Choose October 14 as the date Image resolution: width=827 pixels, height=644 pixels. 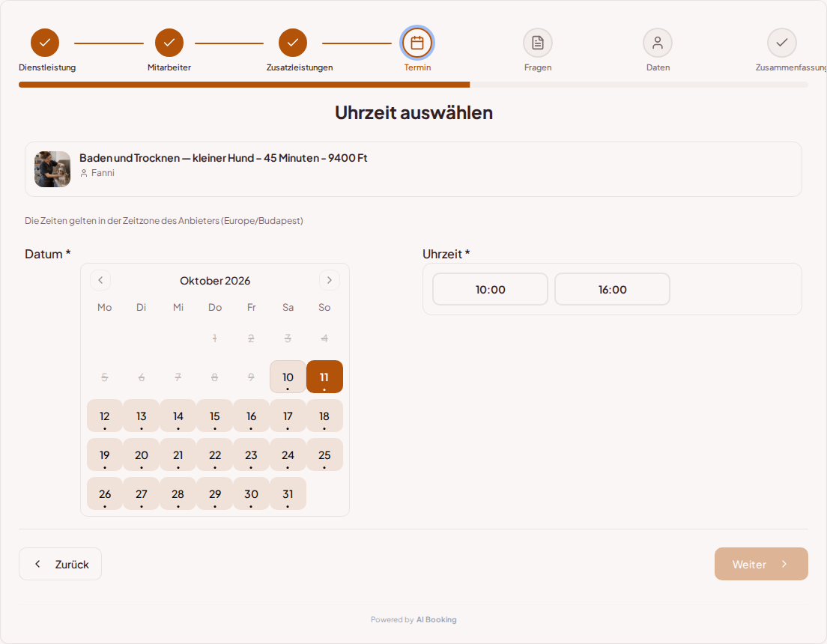[x=178, y=416]
